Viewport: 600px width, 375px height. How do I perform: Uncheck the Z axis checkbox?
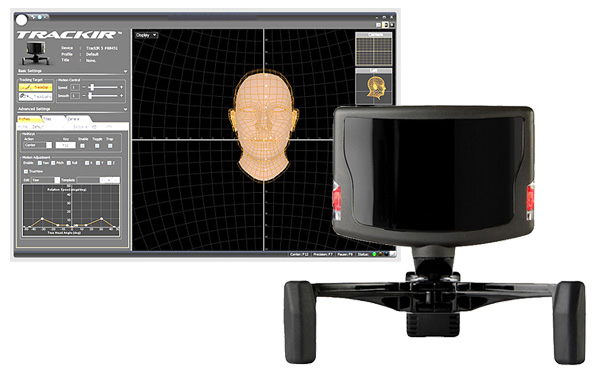point(109,163)
